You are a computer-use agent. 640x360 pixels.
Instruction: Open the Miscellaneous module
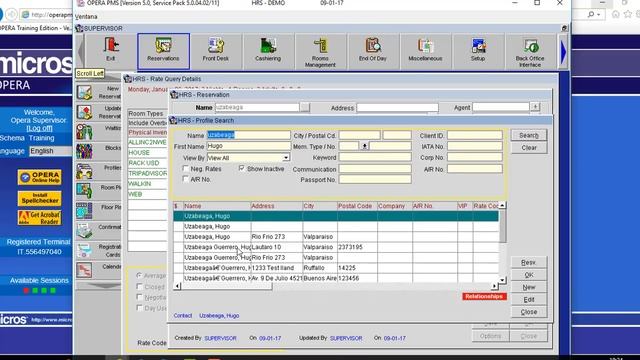click(x=425, y=51)
